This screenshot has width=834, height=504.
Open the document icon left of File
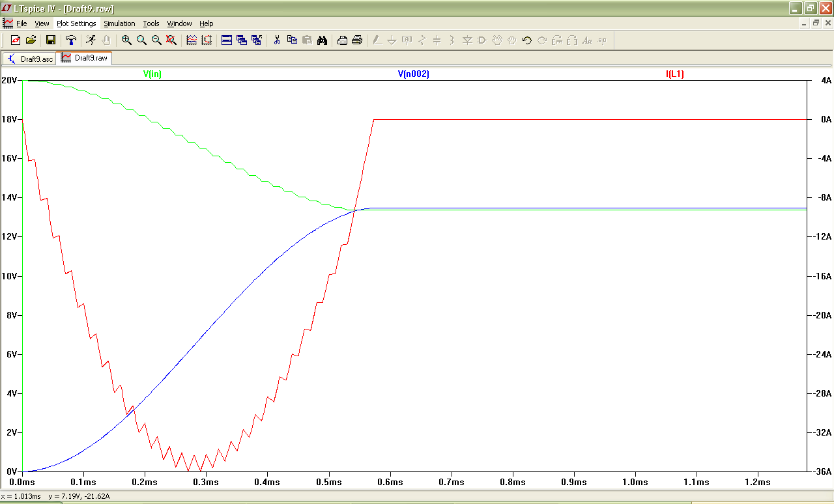tap(8, 23)
